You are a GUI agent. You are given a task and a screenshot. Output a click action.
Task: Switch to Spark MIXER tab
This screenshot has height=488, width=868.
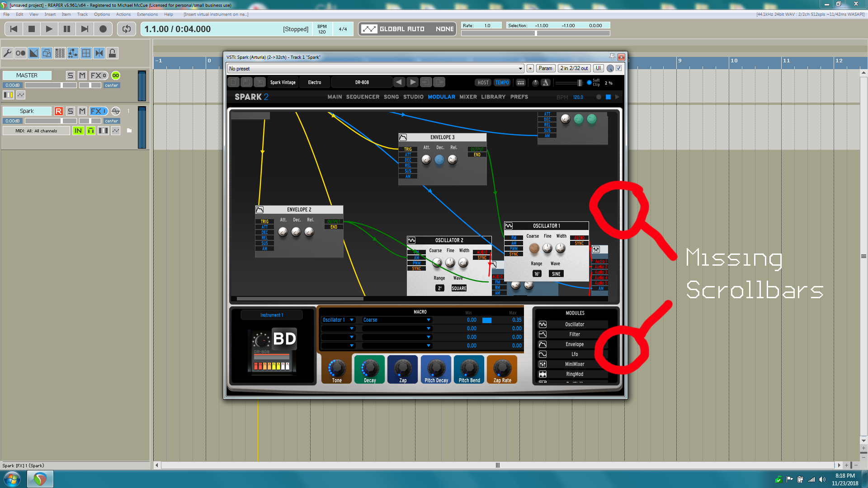pos(468,97)
